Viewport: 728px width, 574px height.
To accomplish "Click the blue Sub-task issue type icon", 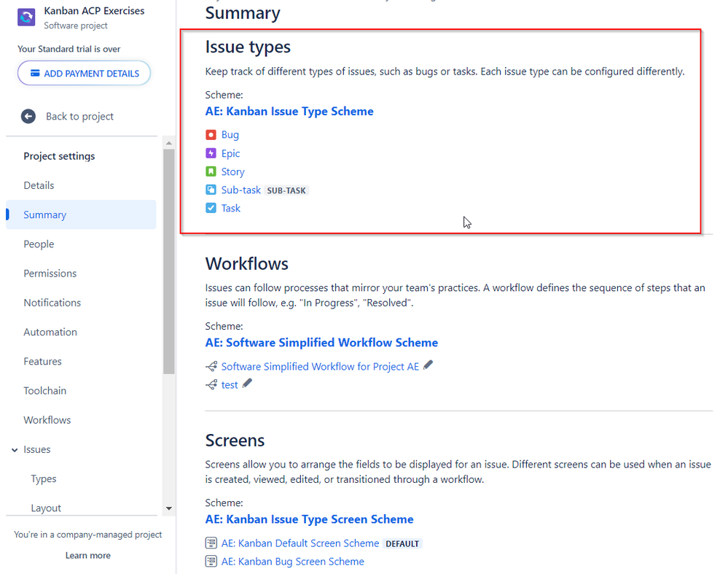I will (211, 190).
